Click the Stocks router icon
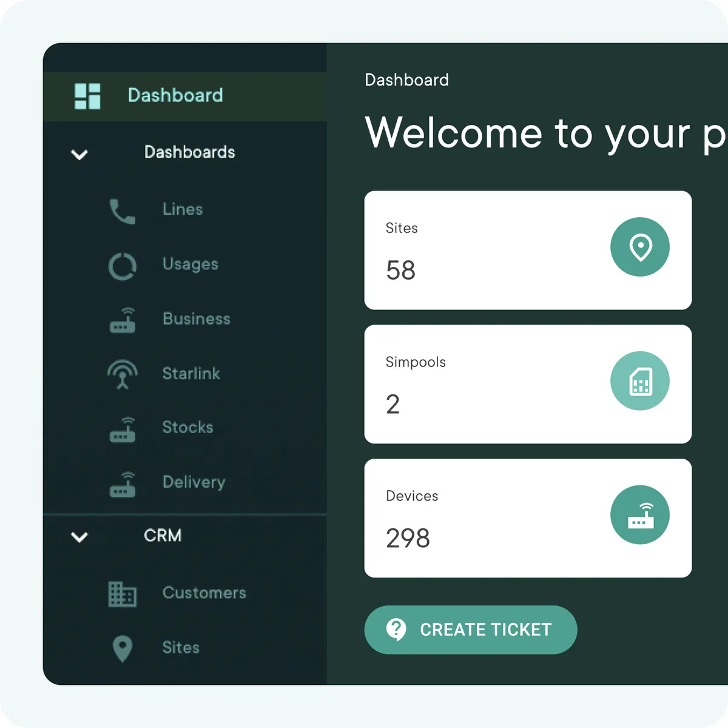 coord(123,430)
